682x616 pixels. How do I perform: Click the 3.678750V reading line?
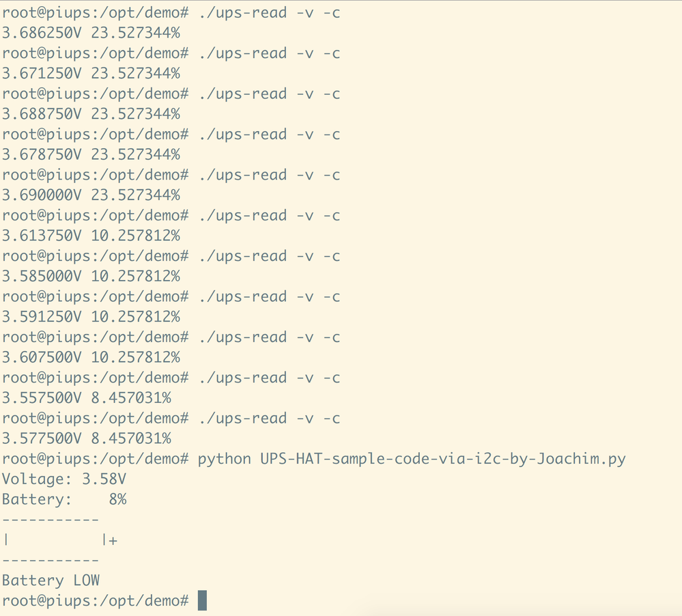pyautogui.click(x=42, y=154)
